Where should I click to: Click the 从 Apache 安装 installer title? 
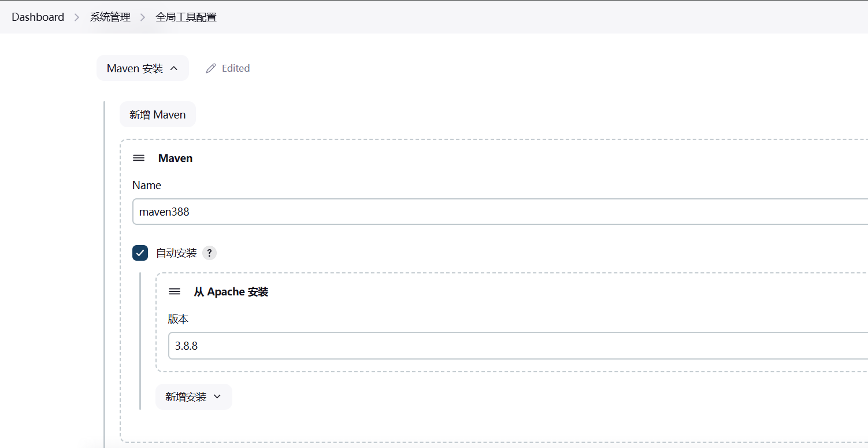coord(231,292)
